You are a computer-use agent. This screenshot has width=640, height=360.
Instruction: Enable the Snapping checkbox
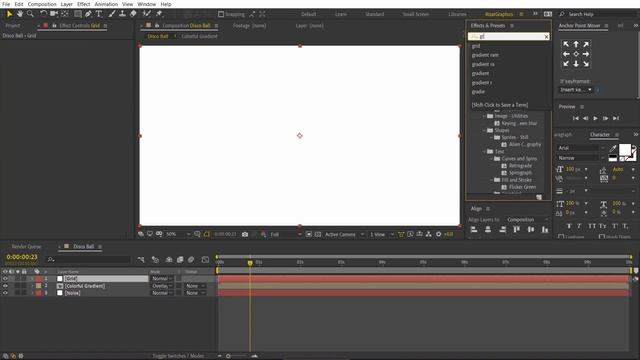tap(221, 14)
